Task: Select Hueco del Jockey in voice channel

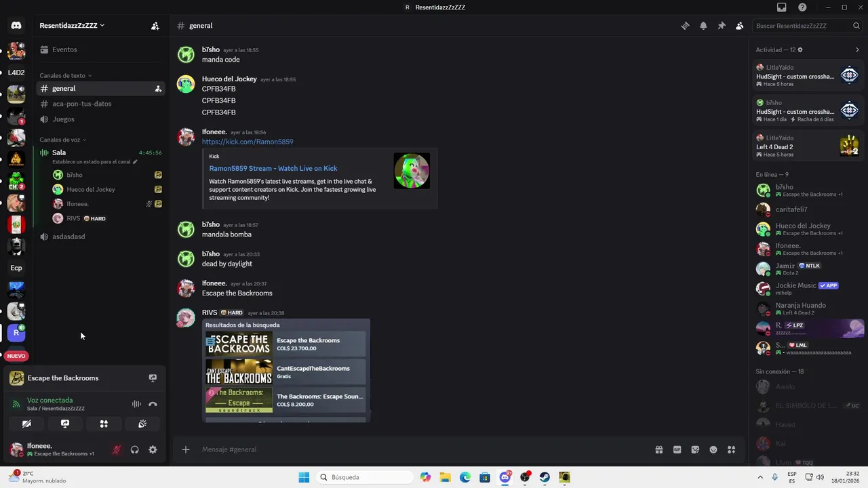Action: [x=107, y=190]
